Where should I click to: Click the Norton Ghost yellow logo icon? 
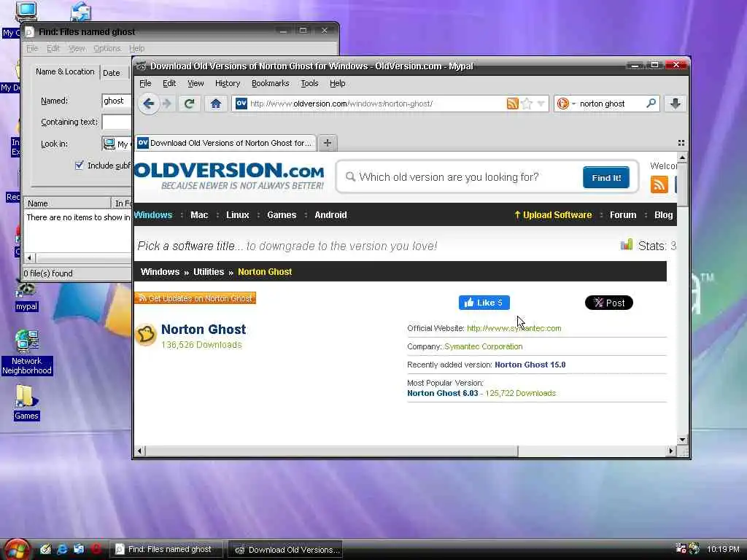click(146, 335)
